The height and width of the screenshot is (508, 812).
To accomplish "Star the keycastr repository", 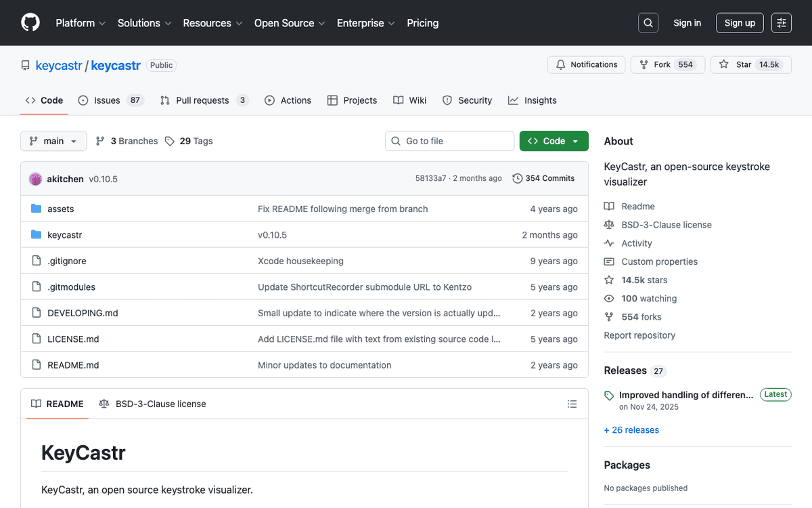I will tap(750, 64).
